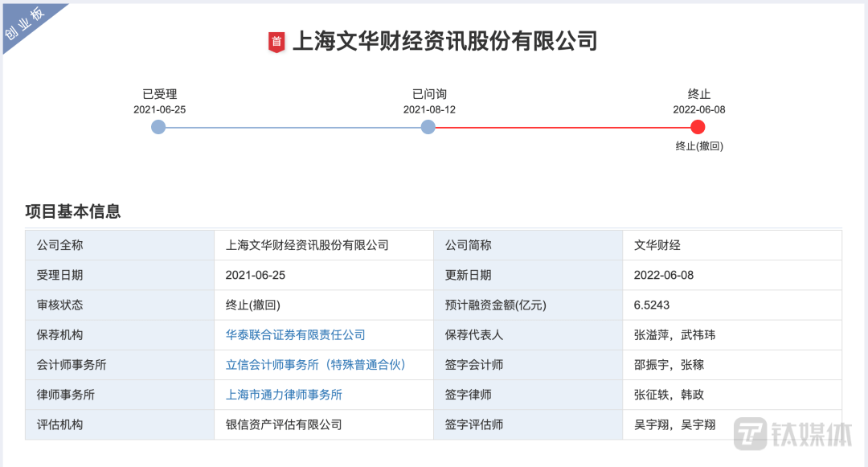Click the 银信资产评估有限公司 cell
The image size is (868, 467).
[284, 424]
